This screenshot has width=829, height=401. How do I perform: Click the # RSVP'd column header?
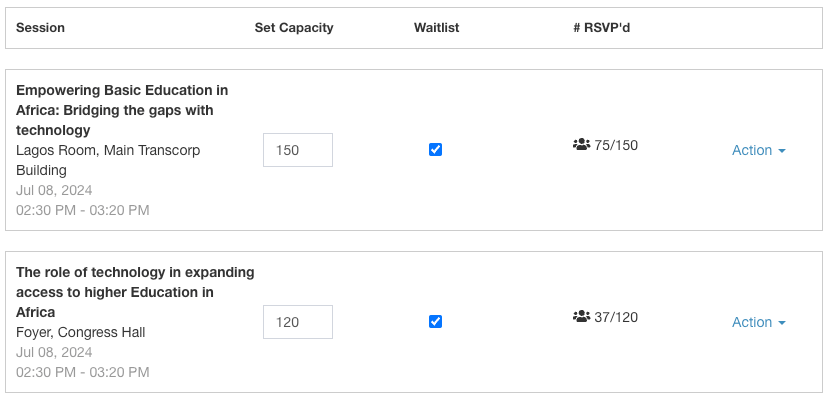pos(601,28)
